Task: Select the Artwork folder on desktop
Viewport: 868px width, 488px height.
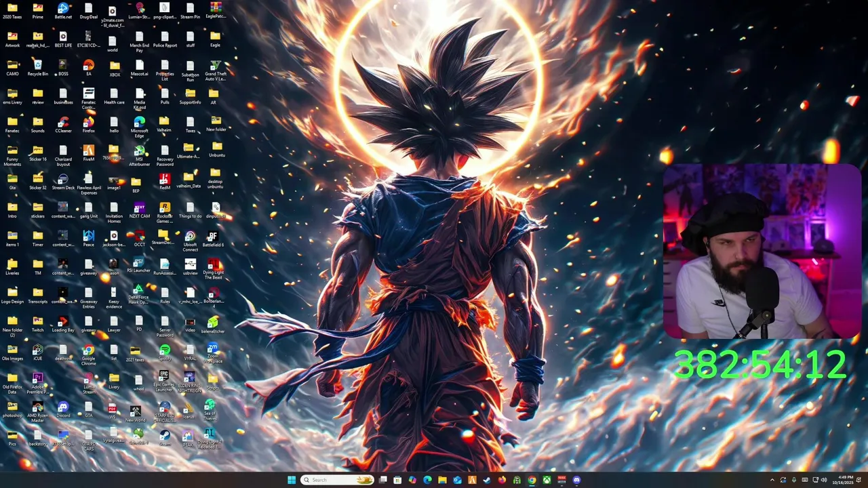Action: pyautogui.click(x=12, y=39)
